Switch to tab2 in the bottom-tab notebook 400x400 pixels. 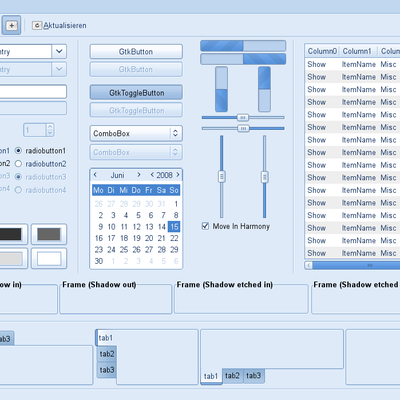(232, 376)
